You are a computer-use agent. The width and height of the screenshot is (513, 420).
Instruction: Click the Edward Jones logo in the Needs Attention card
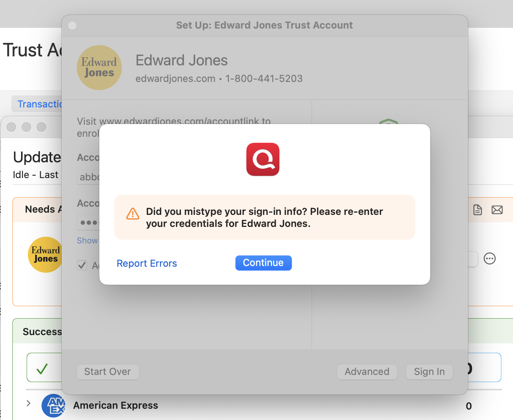[x=45, y=255]
